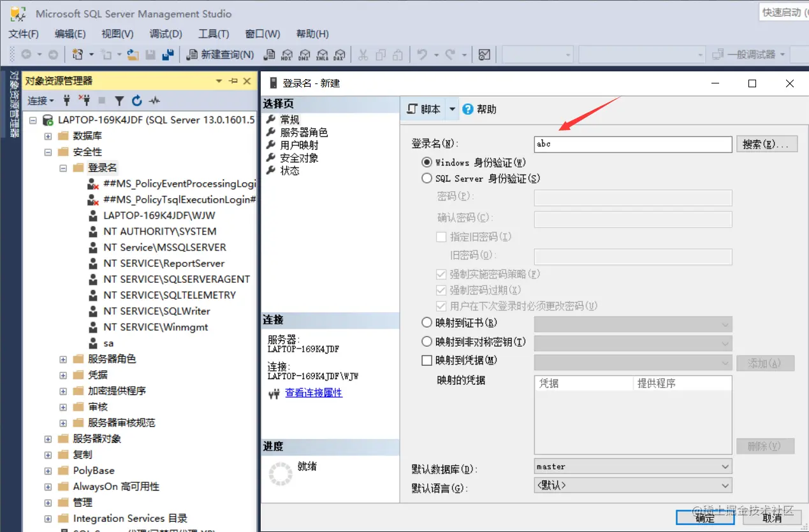Click the DMX query icon
Image resolution: width=809 pixels, height=532 pixels.
305,55
